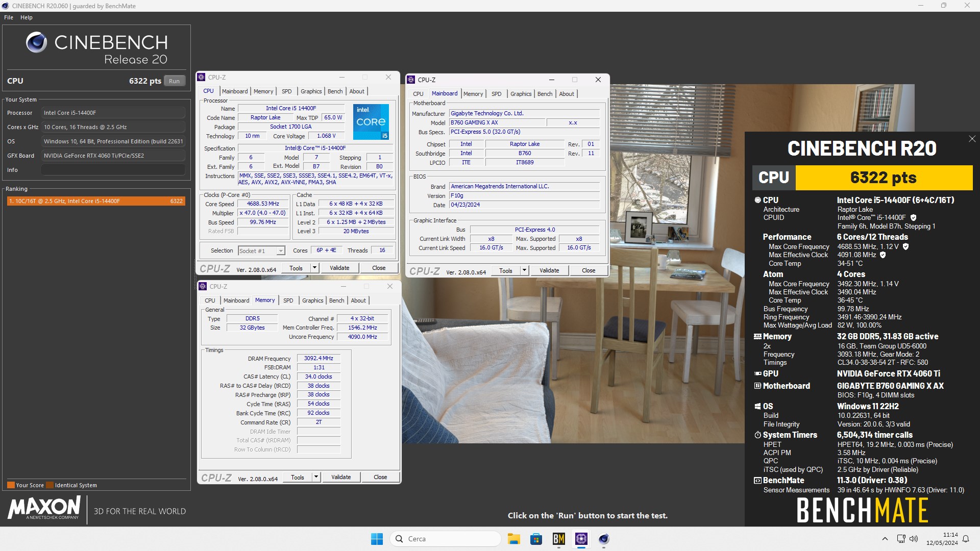Click the Multiplier value x 47.0
Screen dimensions: 980x551
[x=263, y=213]
